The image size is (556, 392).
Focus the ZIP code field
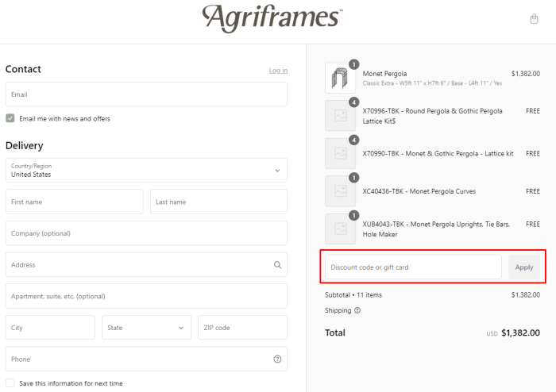(x=242, y=328)
